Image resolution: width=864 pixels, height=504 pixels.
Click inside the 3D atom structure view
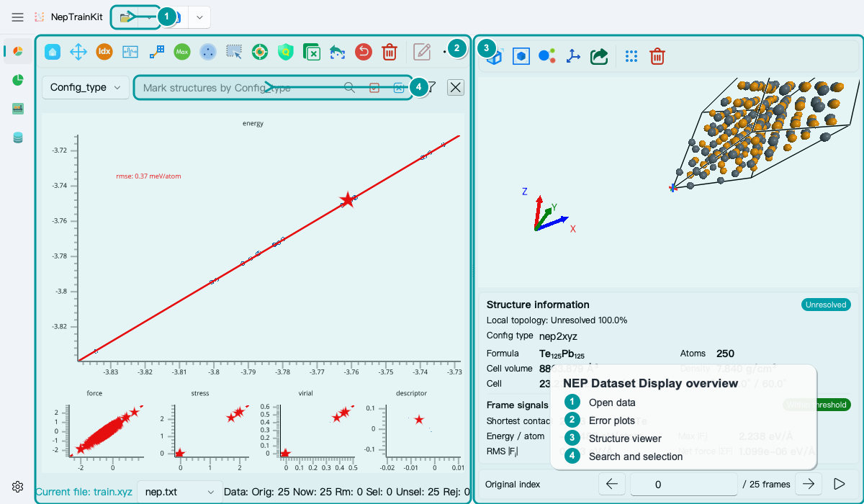tap(670, 184)
